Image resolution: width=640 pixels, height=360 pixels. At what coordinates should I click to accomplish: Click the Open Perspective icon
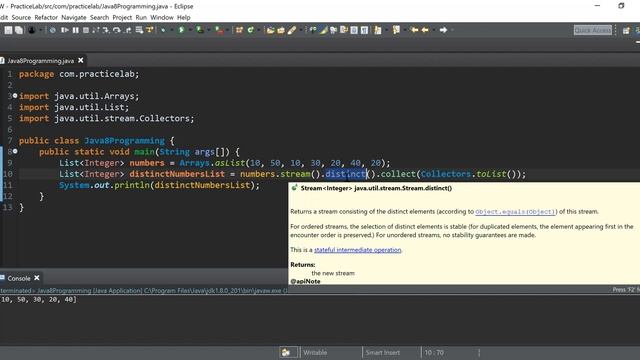[626, 31]
